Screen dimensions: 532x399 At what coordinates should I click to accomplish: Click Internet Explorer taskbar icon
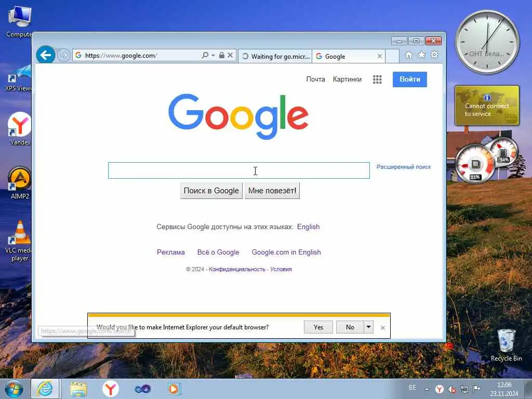45,389
